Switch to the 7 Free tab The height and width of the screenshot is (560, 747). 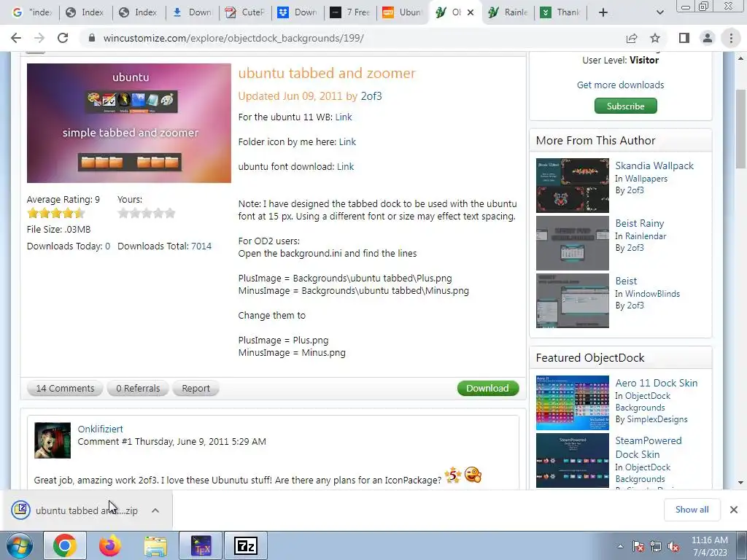[x=350, y=12]
